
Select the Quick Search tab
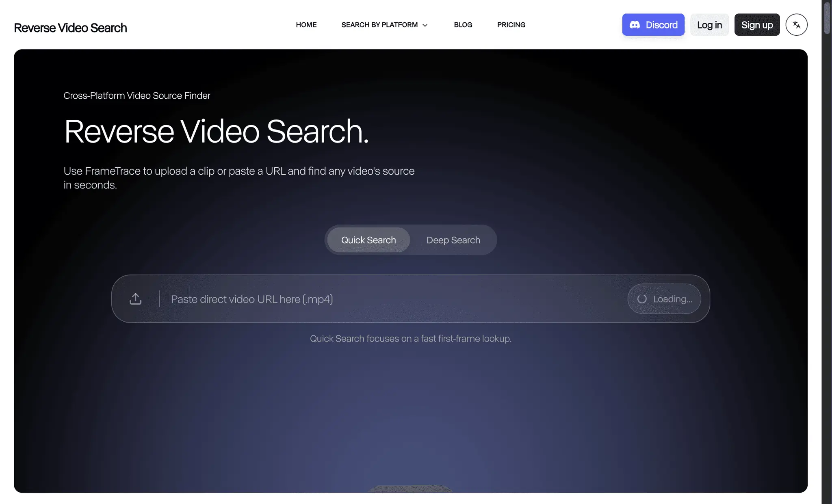(368, 240)
